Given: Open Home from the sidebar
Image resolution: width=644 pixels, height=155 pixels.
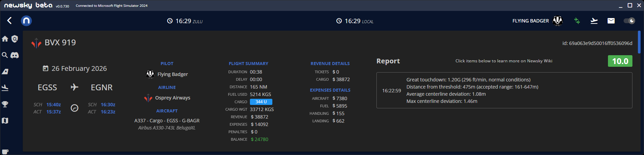Looking at the screenshot, I should click(x=5, y=39).
